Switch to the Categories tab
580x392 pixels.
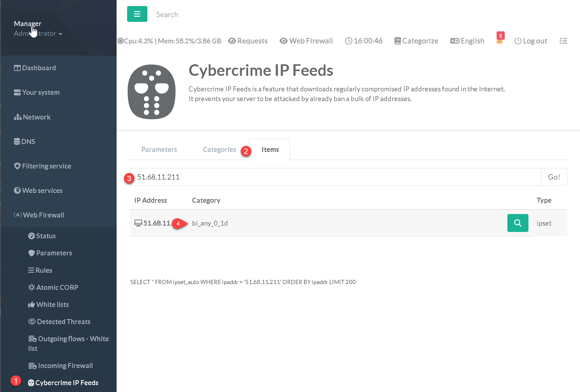click(x=219, y=150)
